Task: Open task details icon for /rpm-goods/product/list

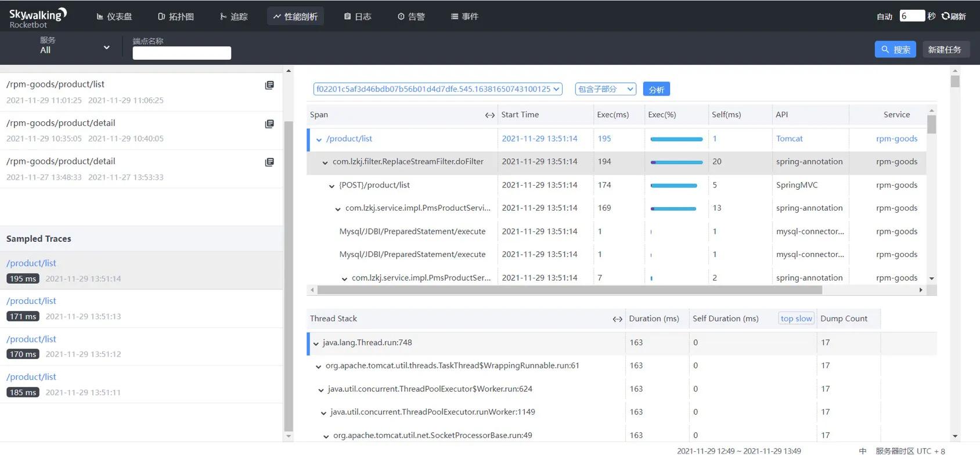Action: [x=269, y=85]
